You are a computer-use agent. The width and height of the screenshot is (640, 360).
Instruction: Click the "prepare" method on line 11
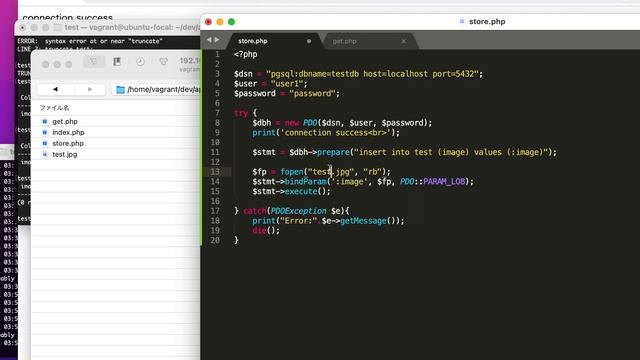pos(333,152)
